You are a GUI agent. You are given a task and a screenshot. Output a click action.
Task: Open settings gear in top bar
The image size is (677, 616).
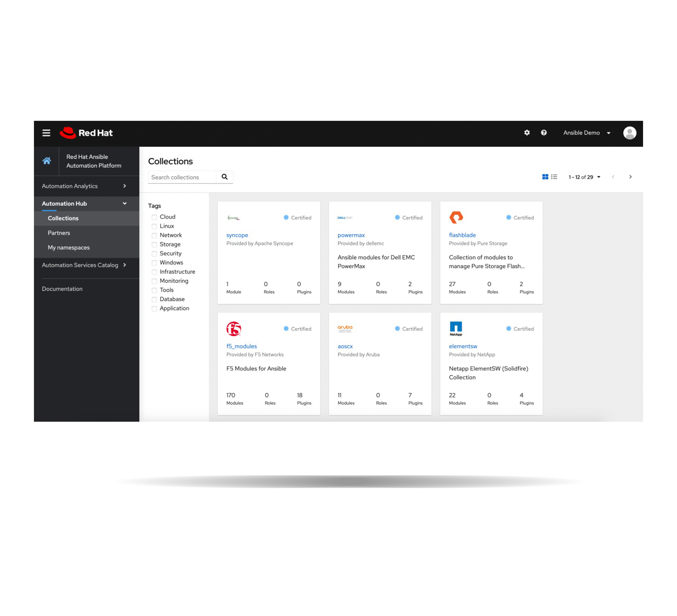pyautogui.click(x=526, y=133)
